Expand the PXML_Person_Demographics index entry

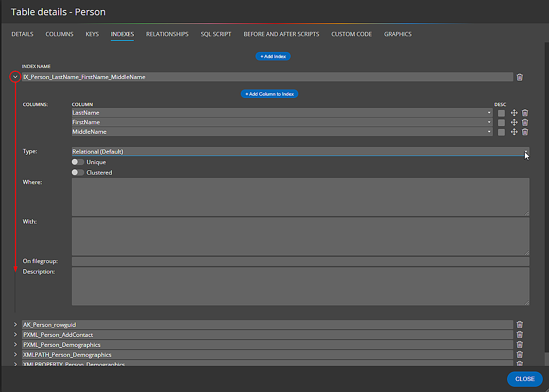(x=15, y=344)
